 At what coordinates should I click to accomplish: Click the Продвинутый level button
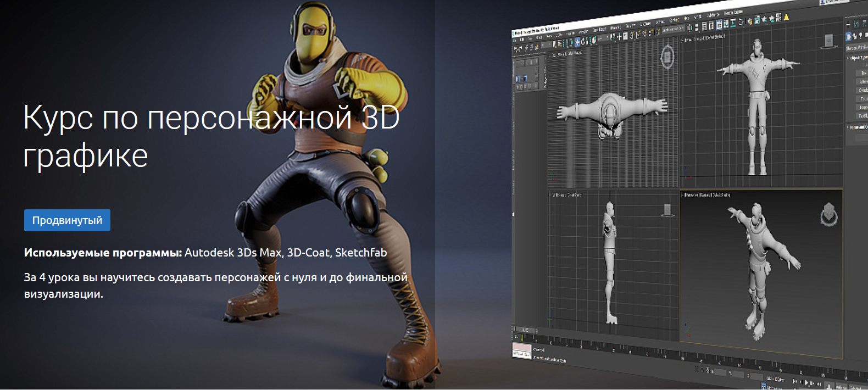point(67,220)
